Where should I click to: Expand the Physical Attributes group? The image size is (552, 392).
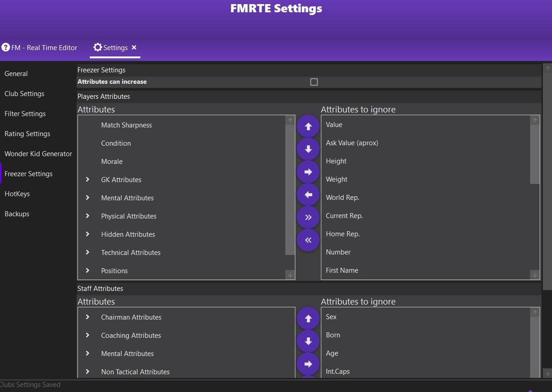point(88,216)
